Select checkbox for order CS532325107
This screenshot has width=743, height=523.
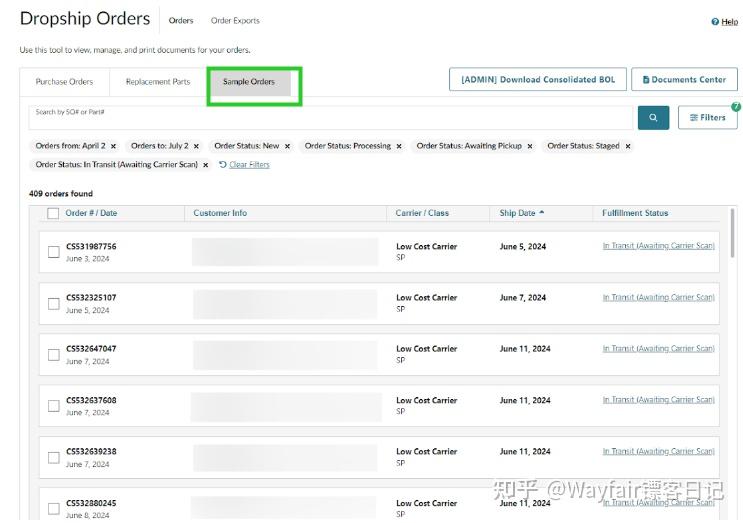tap(54, 304)
